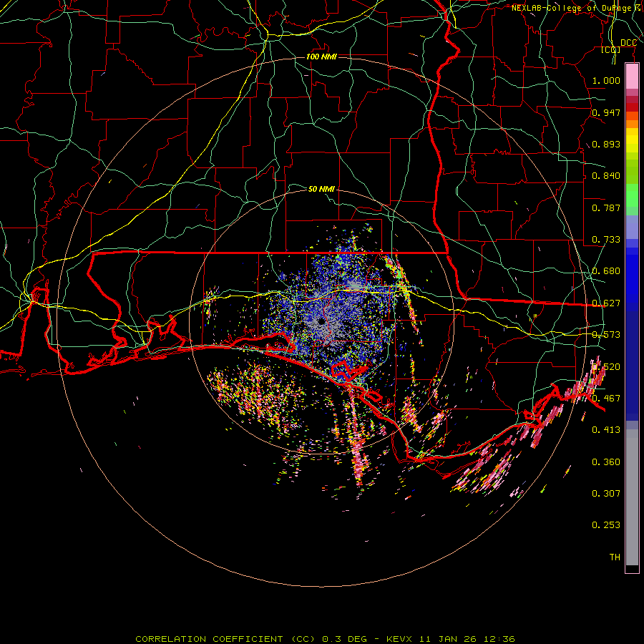Click the 1.000 scale value

[606, 80]
